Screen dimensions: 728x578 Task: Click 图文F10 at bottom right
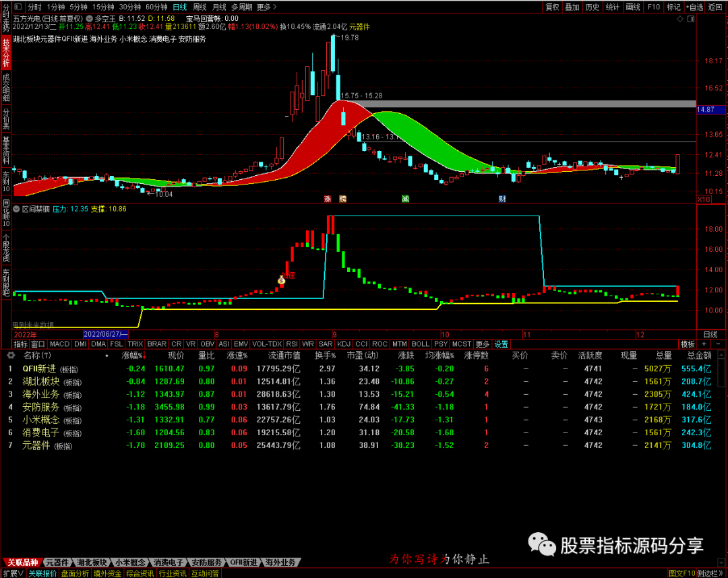coord(681,573)
